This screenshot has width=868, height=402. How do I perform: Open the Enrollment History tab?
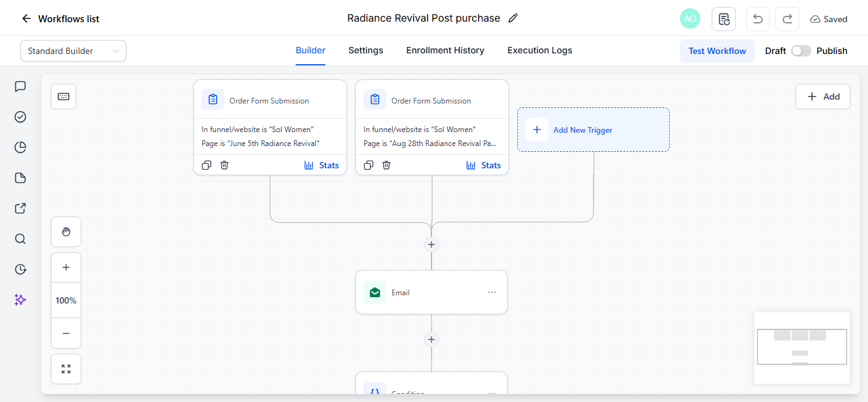(x=445, y=50)
